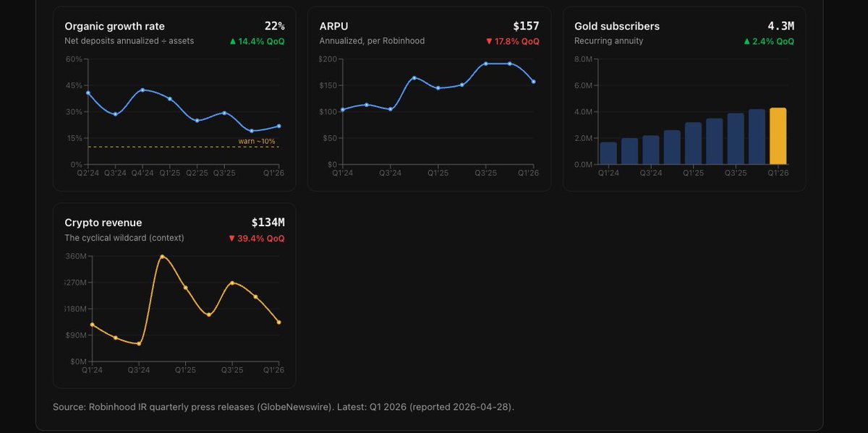Select the 4.3M Gold subscribers value
This screenshot has width=868, height=433.
pos(780,26)
